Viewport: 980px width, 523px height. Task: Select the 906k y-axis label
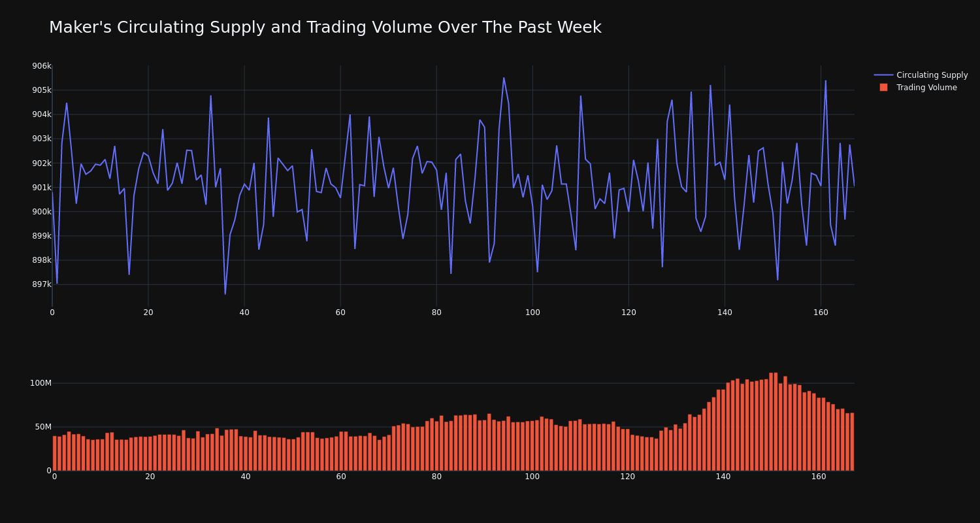click(41, 66)
